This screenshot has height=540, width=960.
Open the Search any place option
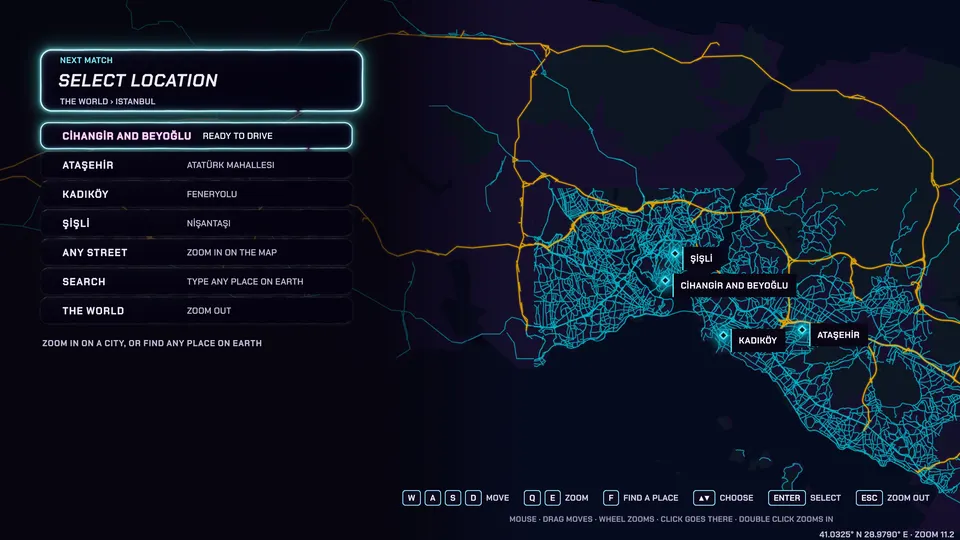pos(197,282)
